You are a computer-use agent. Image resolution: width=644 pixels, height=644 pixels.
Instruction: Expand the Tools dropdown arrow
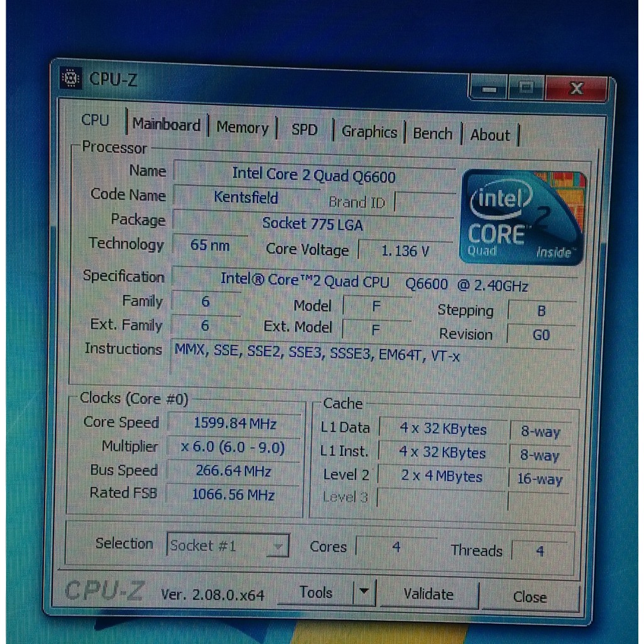coord(364,592)
